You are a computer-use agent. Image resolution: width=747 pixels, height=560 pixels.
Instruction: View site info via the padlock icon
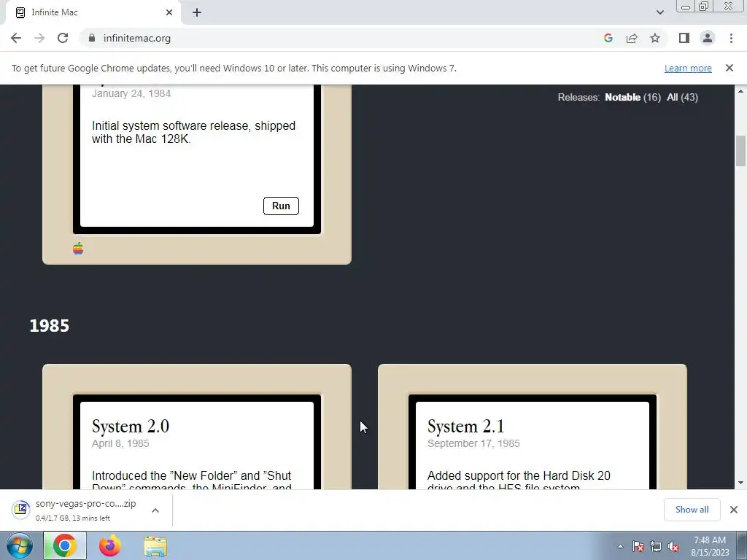click(x=92, y=38)
